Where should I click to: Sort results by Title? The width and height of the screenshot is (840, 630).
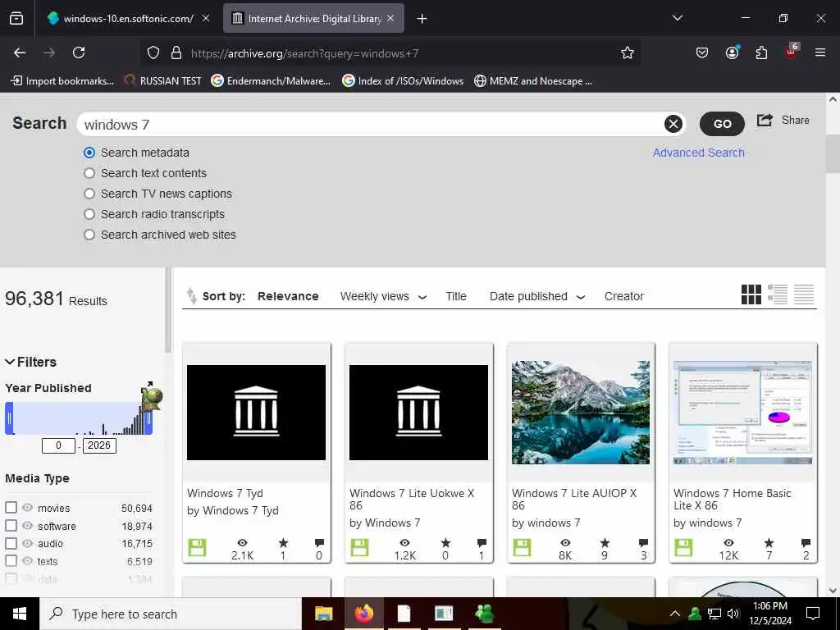coord(456,296)
